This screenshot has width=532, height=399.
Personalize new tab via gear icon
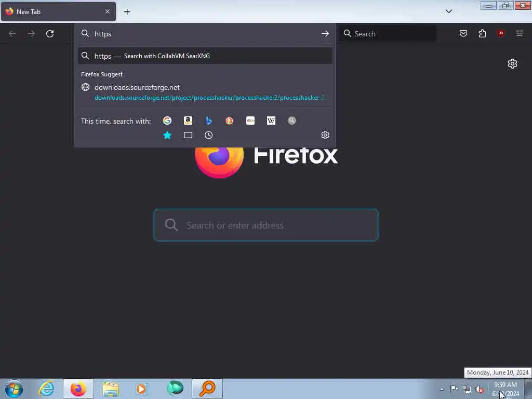(x=512, y=63)
